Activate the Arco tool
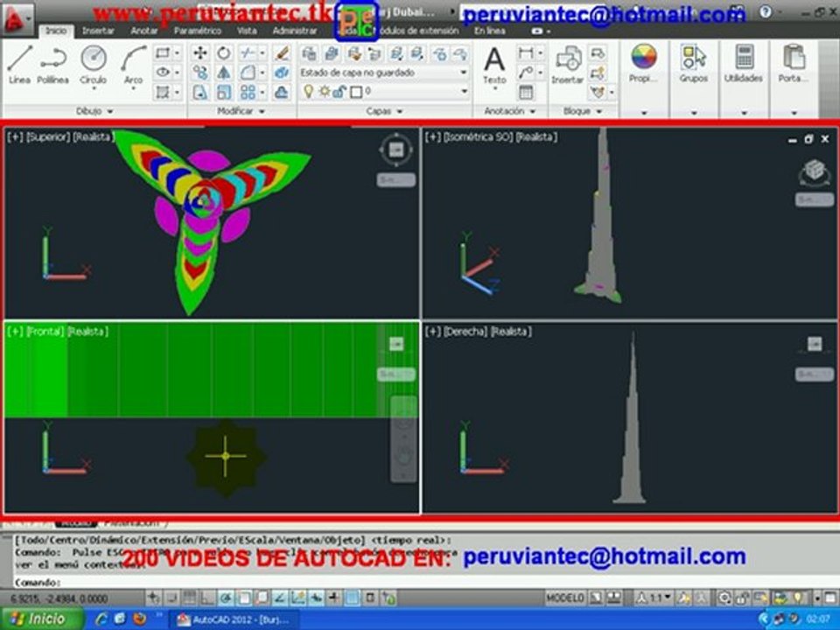The width and height of the screenshot is (840, 630). click(133, 65)
